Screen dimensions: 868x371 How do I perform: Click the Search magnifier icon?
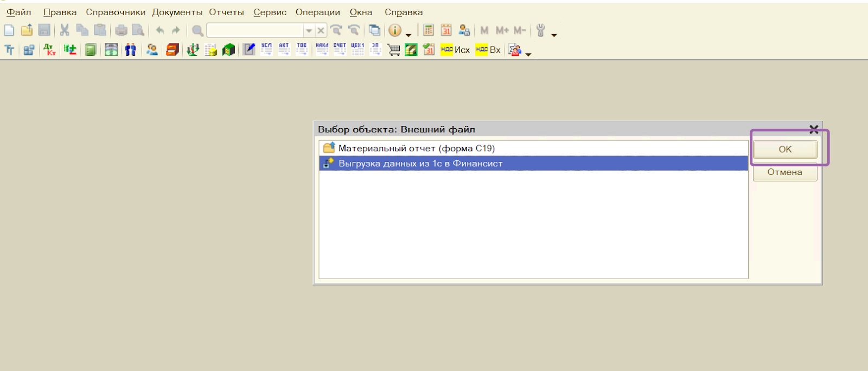point(197,30)
